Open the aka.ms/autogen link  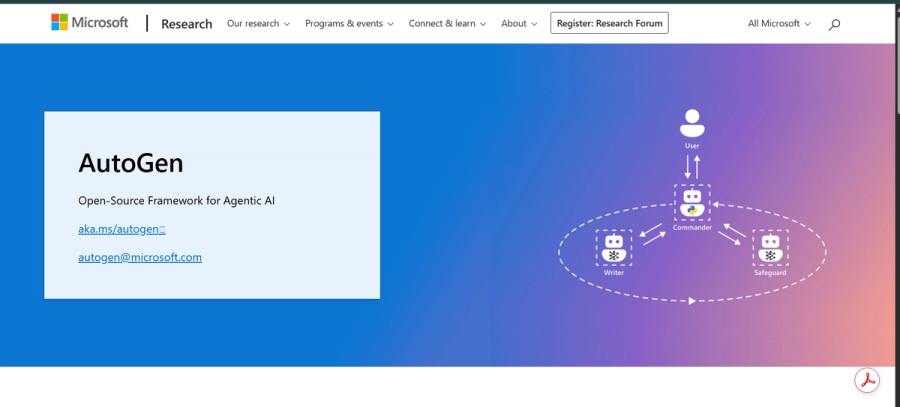coord(122,229)
